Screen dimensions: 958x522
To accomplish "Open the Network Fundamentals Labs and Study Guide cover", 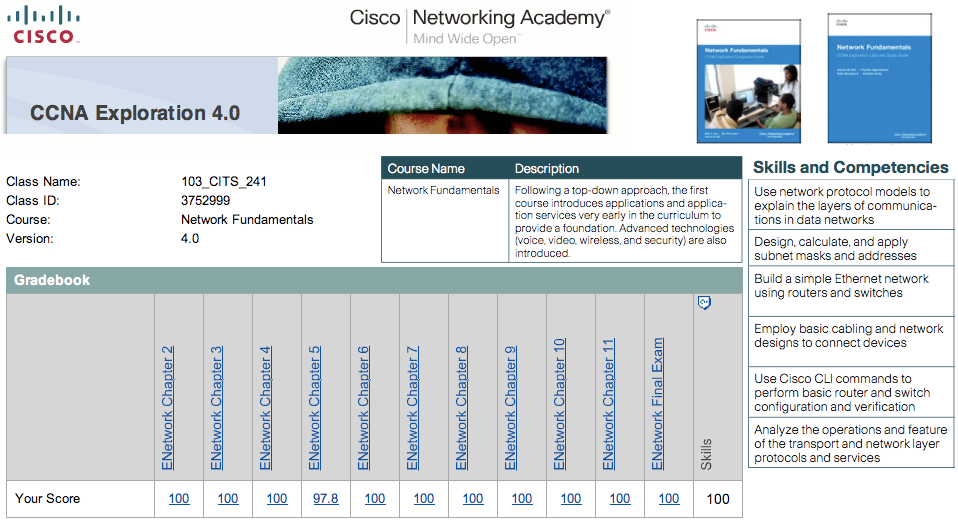I will (x=880, y=78).
